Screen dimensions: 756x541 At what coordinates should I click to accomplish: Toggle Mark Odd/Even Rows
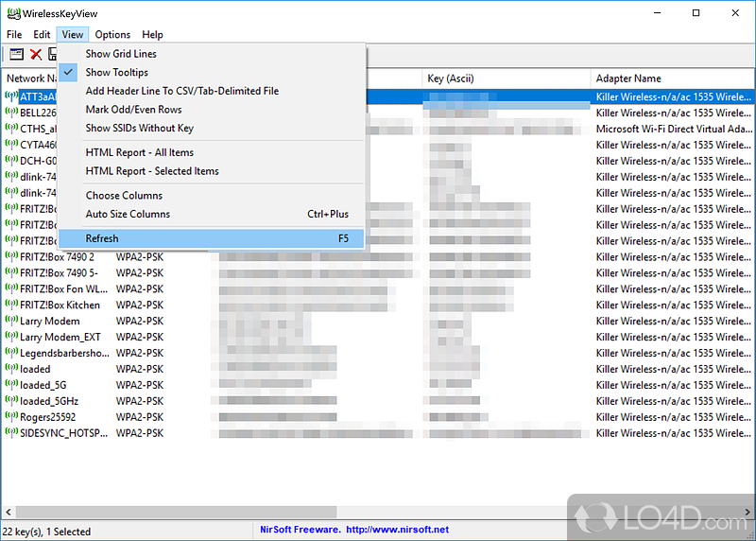coord(211,110)
